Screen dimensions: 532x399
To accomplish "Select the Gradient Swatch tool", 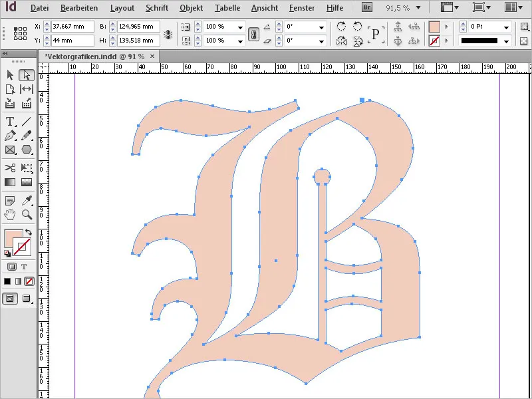I will point(10,182).
